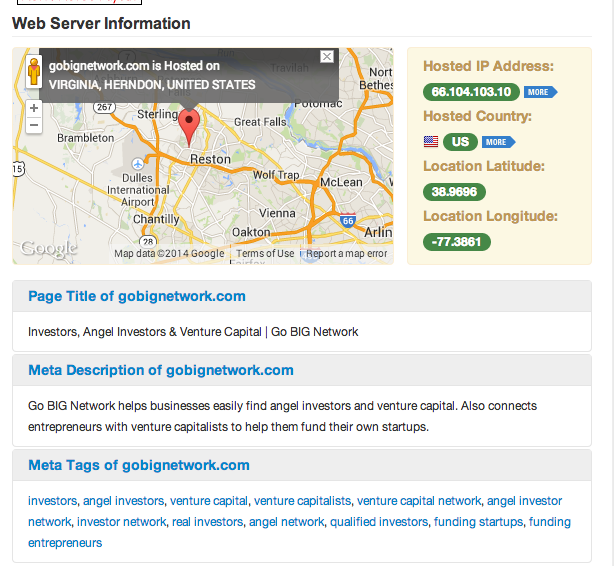
Task: Click the Dulles airport icon on map
Action: click(137, 163)
